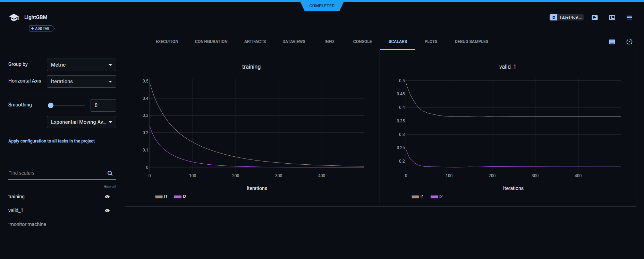Click Apply configuration to all tasks link
Viewport: 644px width, 259px height.
coord(51,141)
